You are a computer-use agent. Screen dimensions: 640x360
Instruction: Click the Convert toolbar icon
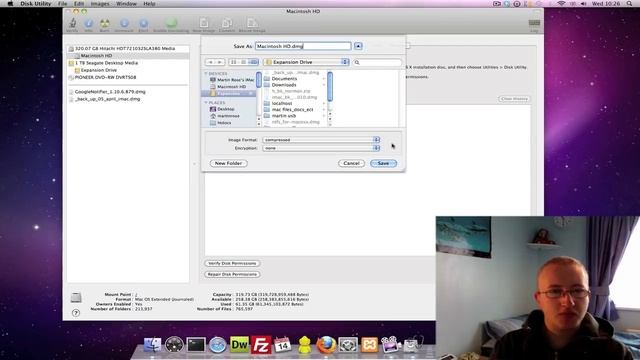point(227,24)
